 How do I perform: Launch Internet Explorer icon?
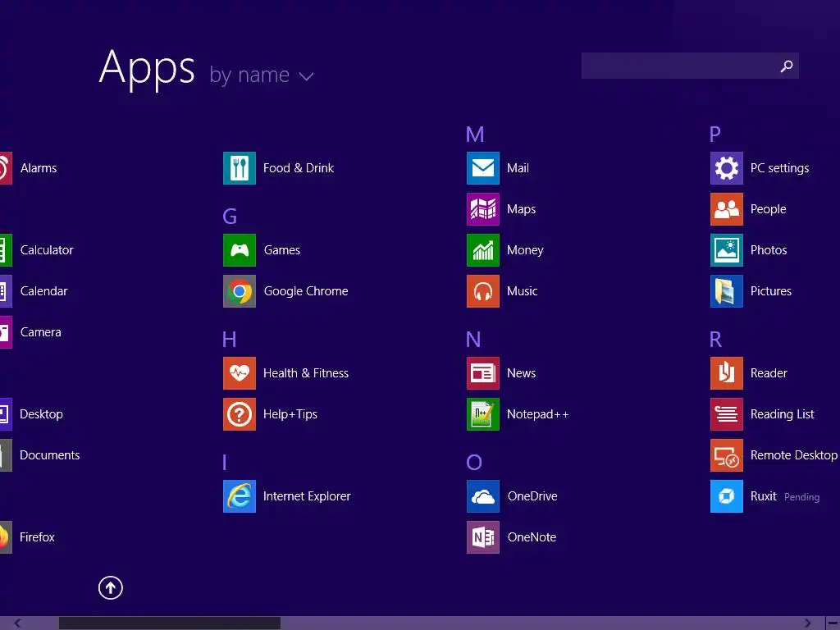[239, 496]
